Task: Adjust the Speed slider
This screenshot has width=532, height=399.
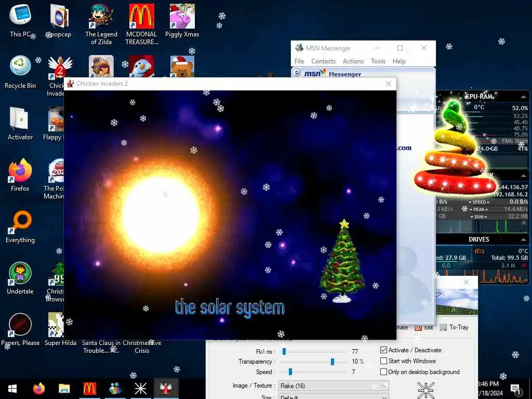Action: coord(290,372)
